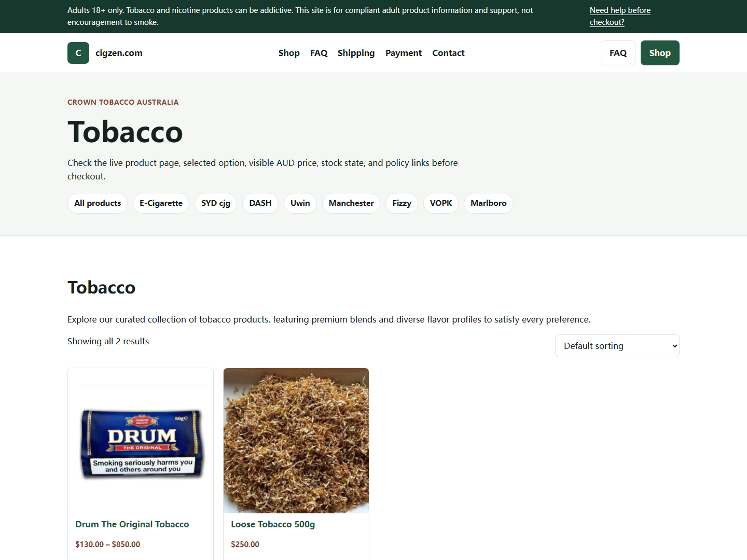Go to the Shipping page
This screenshot has width=747, height=560.
(x=356, y=53)
